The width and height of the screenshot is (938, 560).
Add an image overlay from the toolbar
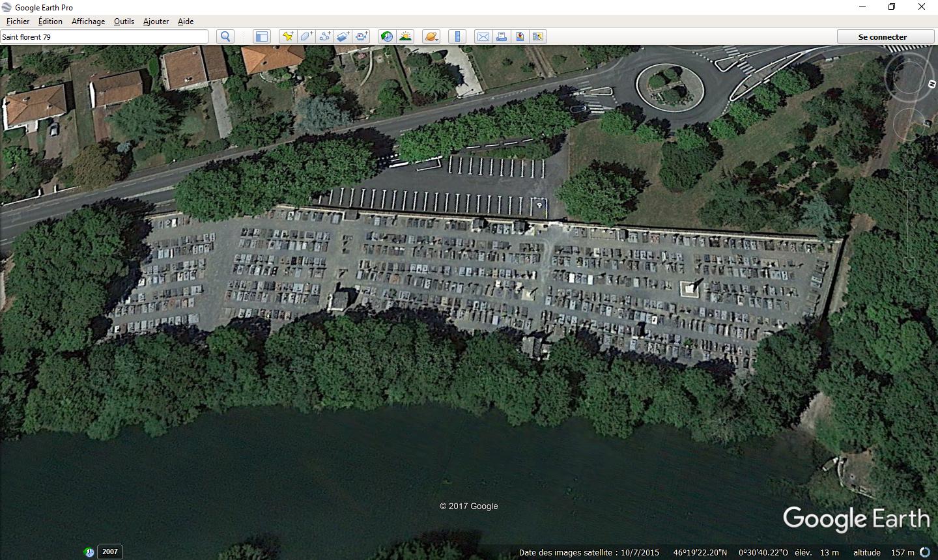click(343, 36)
